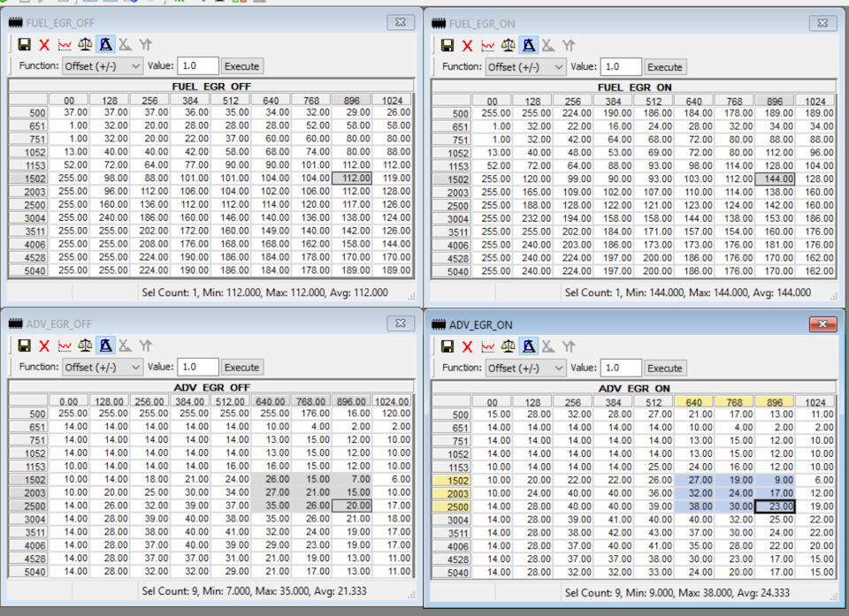The height and width of the screenshot is (616, 849).
Task: Click the Value input field in ADV_EGR_OFF window
Action: coord(198,367)
